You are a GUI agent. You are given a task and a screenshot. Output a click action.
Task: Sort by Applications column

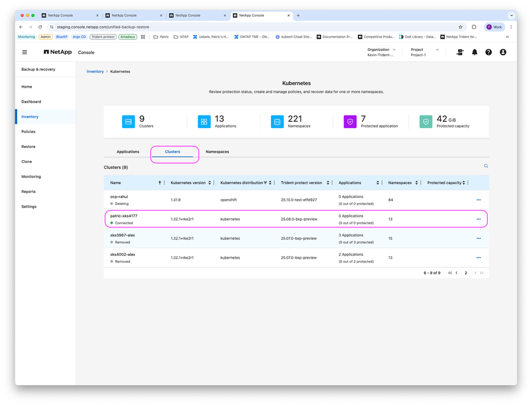click(378, 183)
